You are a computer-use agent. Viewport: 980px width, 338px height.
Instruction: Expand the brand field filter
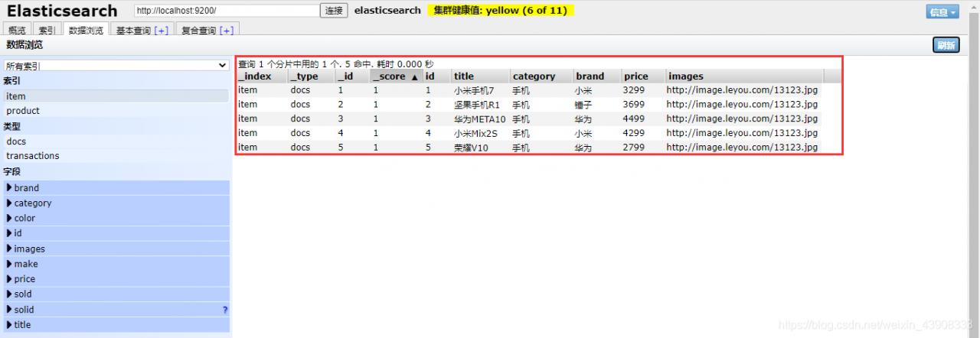[26, 188]
